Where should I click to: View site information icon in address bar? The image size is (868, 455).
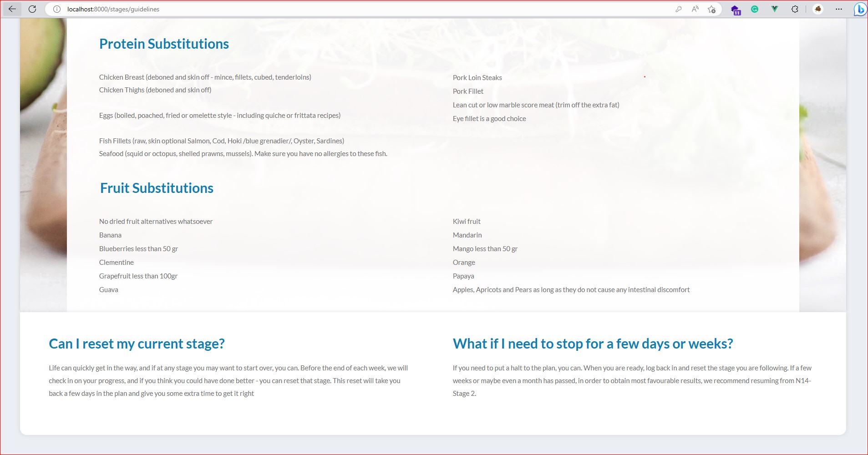tap(57, 9)
